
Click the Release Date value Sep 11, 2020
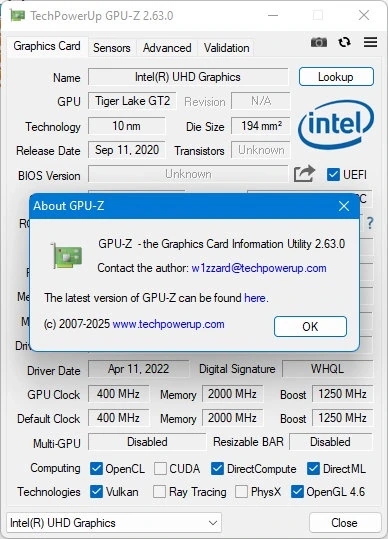click(126, 150)
